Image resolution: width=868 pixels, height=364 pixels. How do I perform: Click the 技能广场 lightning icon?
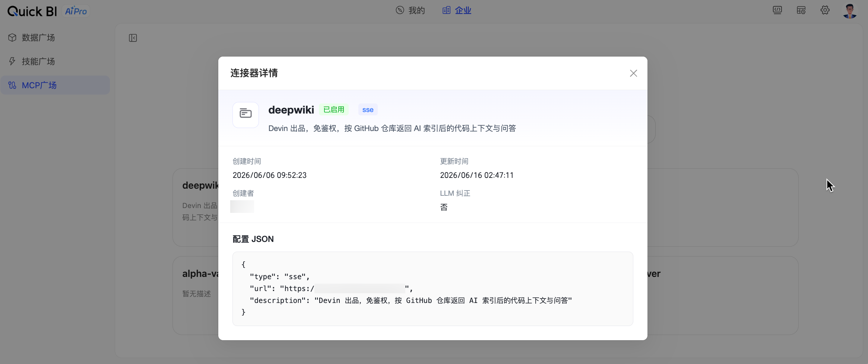[12, 61]
